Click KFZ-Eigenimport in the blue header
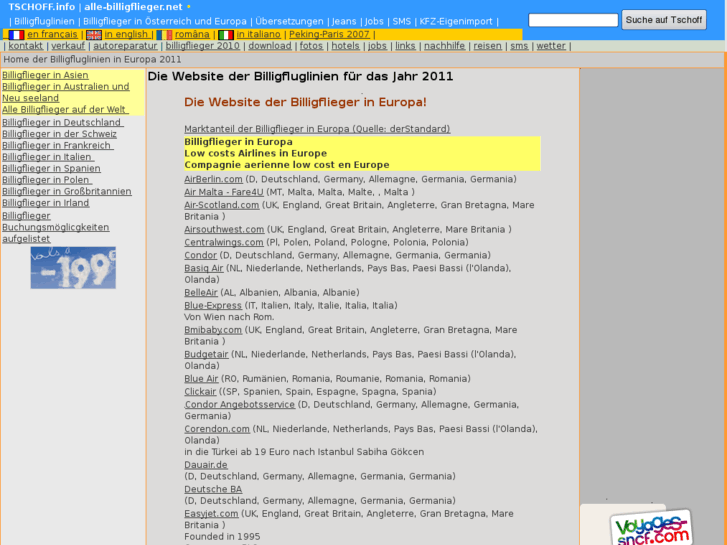 pos(456,21)
